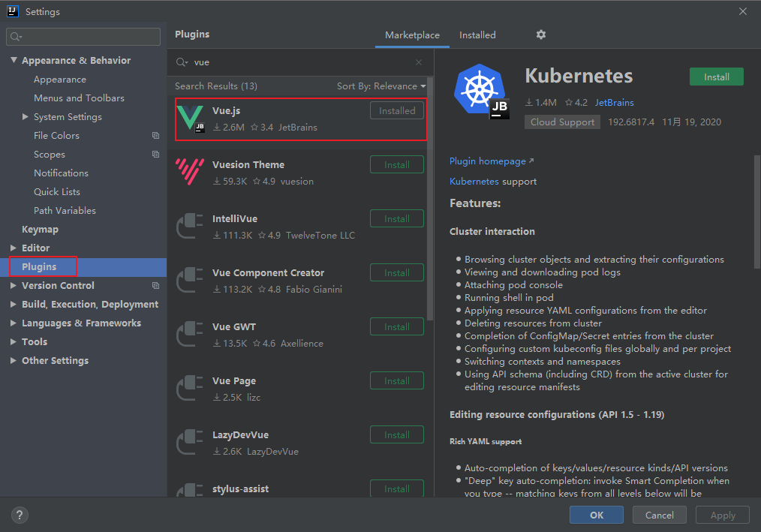Select the stylus-assist plugin title

click(x=240, y=488)
